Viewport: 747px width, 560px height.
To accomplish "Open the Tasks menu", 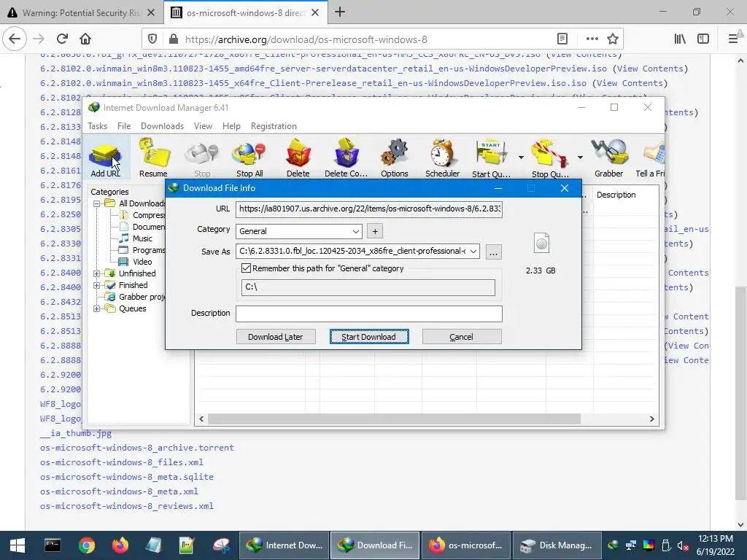I will tap(97, 126).
